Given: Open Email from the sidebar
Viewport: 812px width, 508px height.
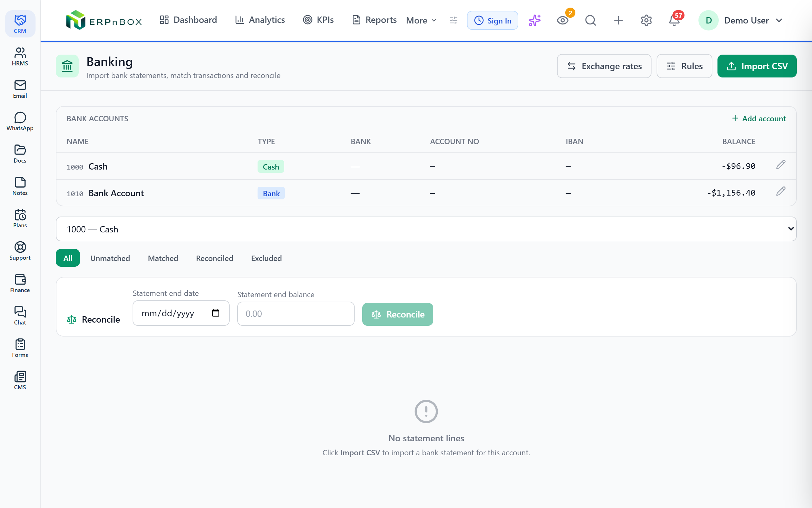Looking at the screenshot, I should click(x=20, y=89).
